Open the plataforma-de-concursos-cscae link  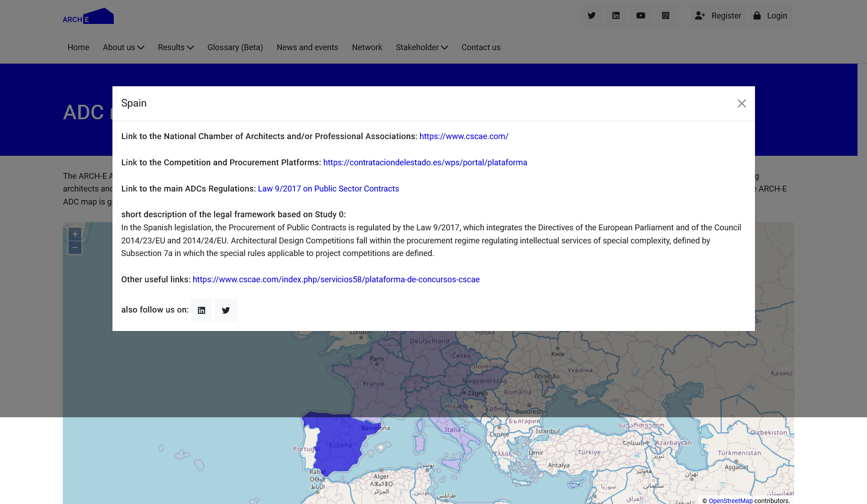pos(336,280)
